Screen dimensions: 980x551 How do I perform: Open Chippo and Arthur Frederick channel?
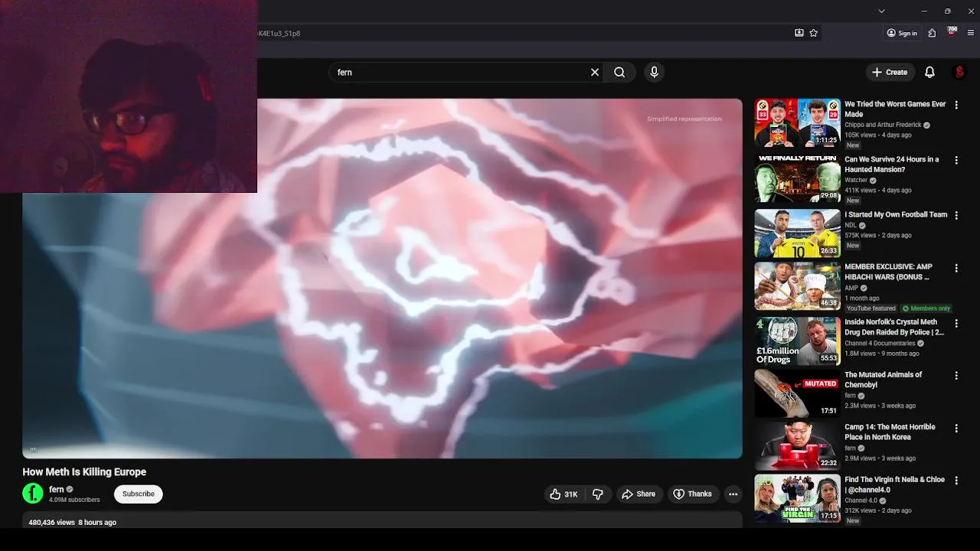tap(883, 125)
